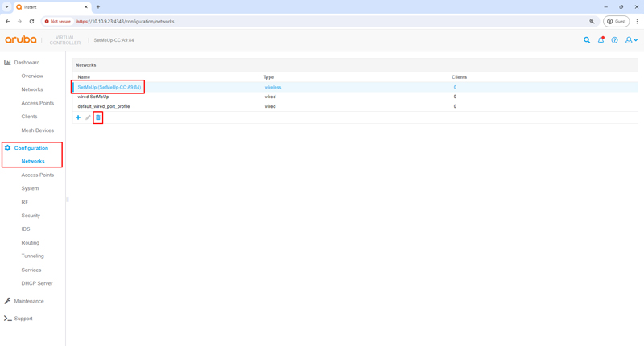
Task: Click the SetMeUp wireless network client count
Action: [x=455, y=87]
